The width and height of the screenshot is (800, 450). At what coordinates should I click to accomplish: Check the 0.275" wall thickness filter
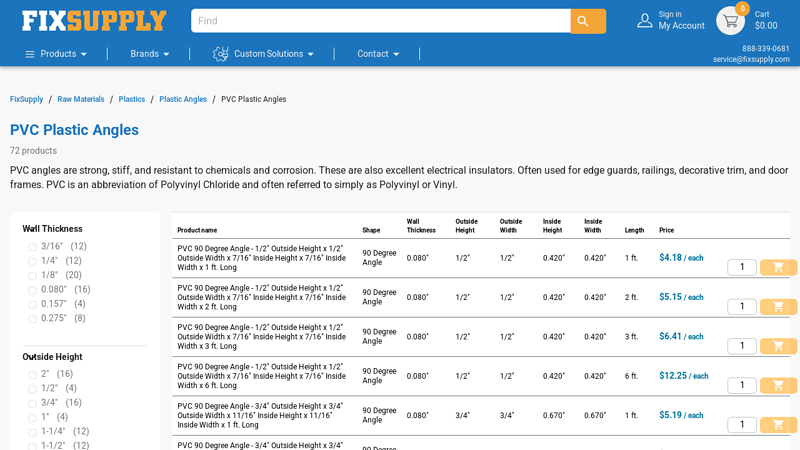32,318
